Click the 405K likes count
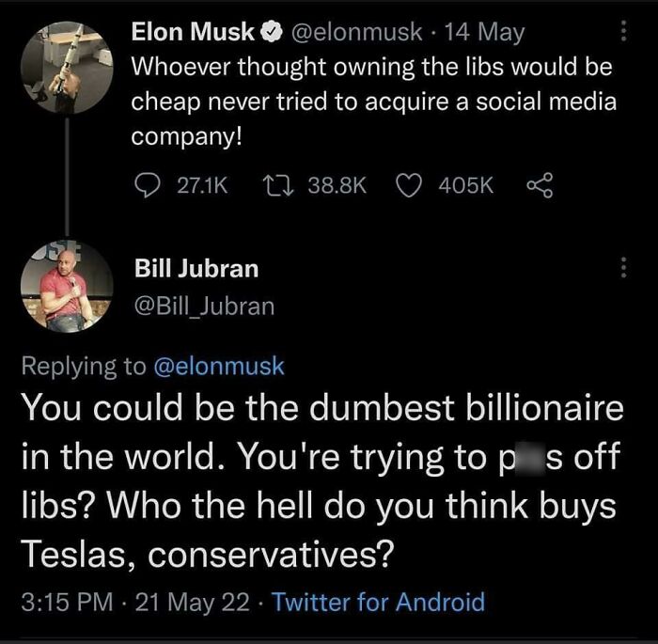658x644 pixels. coord(465,186)
